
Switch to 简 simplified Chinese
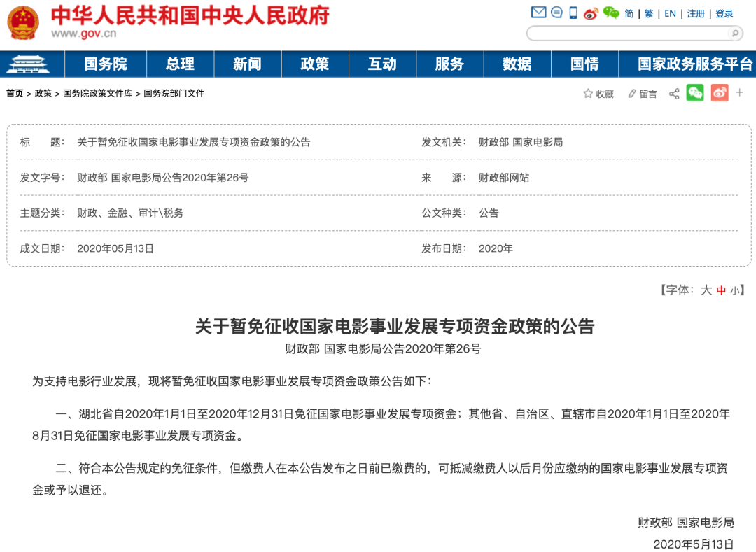[629, 14]
